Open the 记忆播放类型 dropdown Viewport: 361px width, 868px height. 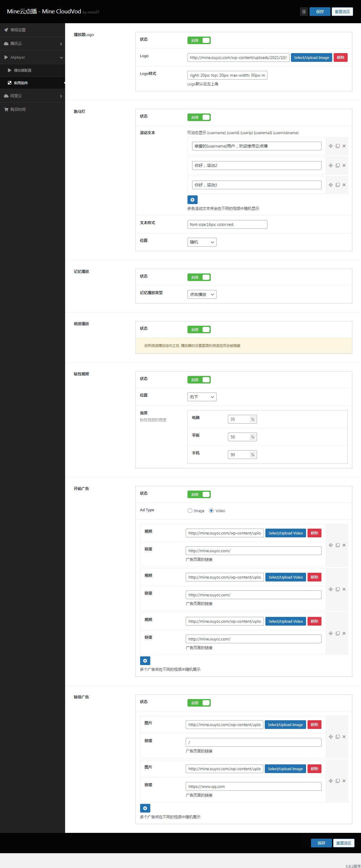(x=202, y=294)
